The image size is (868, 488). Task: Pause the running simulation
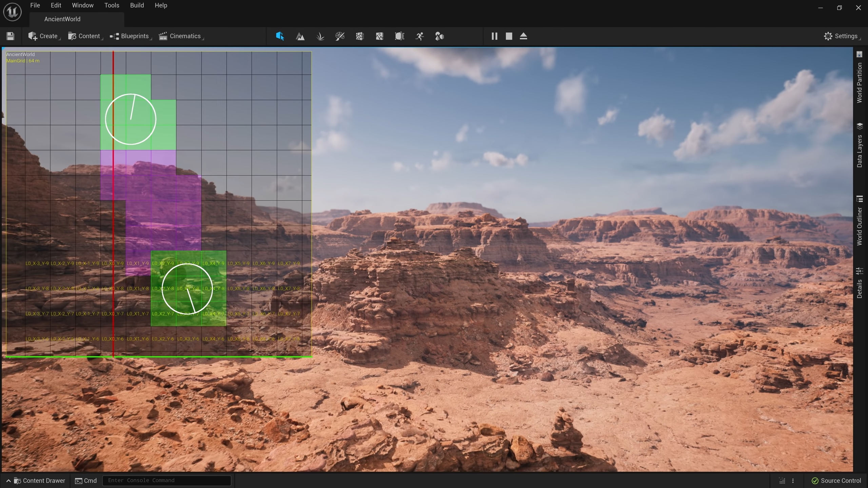494,36
